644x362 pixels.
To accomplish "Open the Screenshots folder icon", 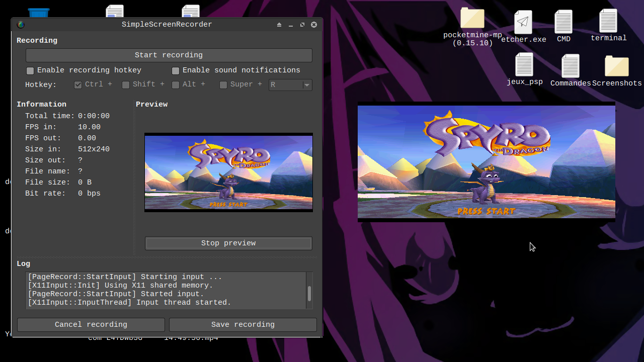I will point(617,66).
